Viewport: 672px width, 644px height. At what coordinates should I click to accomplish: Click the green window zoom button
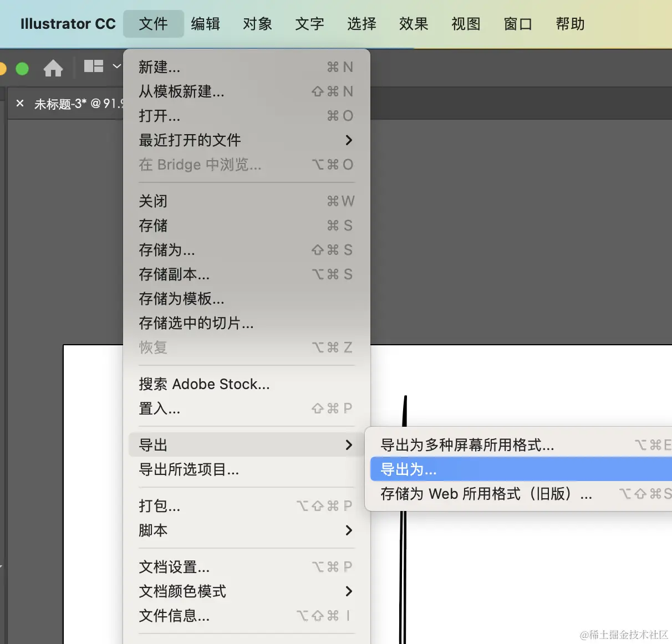pyautogui.click(x=22, y=68)
